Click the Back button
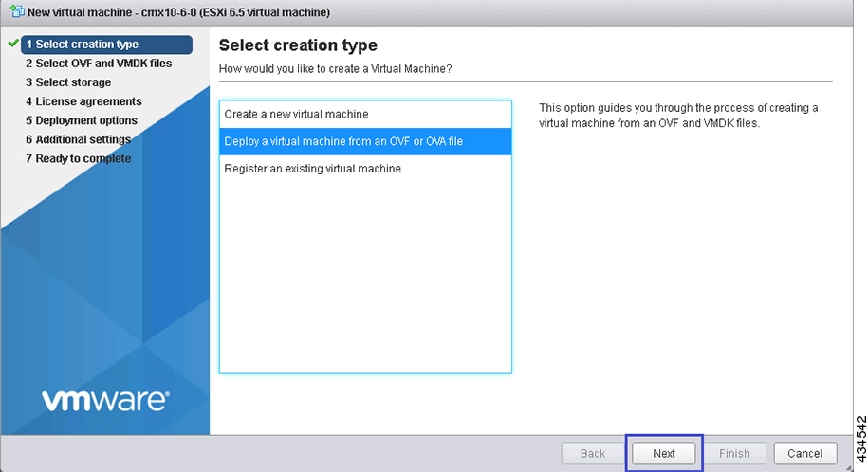Viewport: 868px width, 472px height. pyautogui.click(x=593, y=453)
